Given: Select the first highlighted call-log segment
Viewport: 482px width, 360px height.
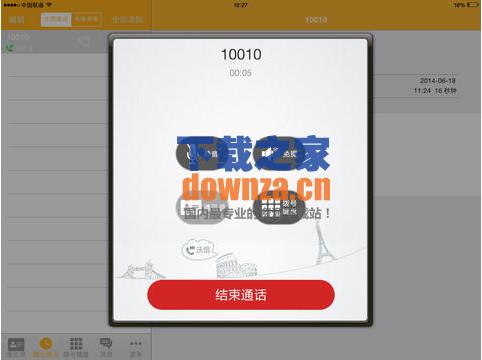Looking at the screenshot, I should click(x=56, y=20).
